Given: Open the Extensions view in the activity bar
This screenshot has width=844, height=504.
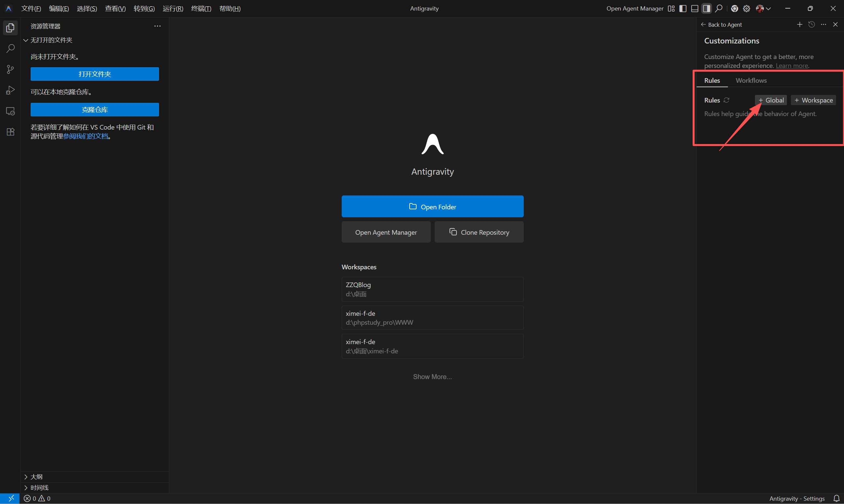Looking at the screenshot, I should (x=10, y=132).
